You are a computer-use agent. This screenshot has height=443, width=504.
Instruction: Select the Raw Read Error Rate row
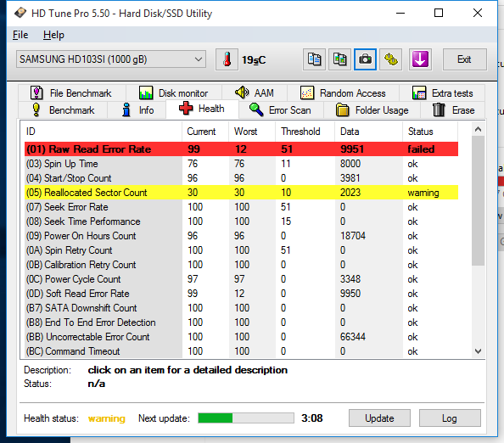(x=241, y=149)
